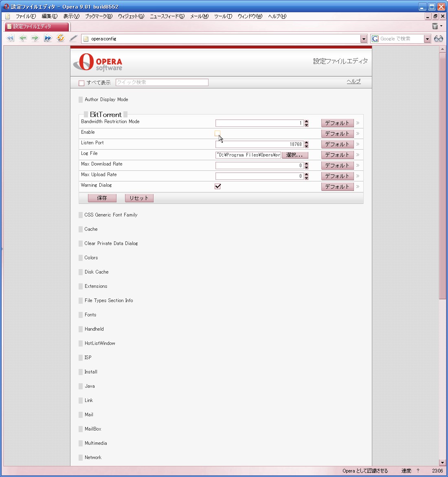Open the 編集 menu
The width and height of the screenshot is (448, 477).
(x=50, y=16)
